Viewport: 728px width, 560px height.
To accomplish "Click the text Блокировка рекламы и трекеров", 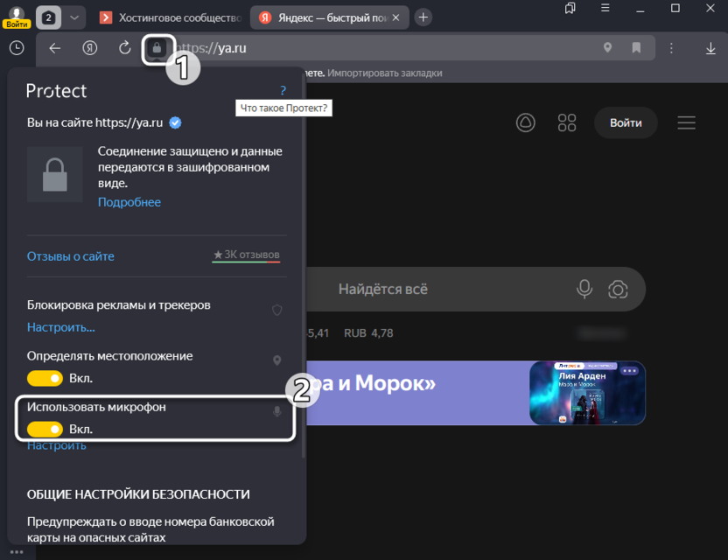I will 119,305.
